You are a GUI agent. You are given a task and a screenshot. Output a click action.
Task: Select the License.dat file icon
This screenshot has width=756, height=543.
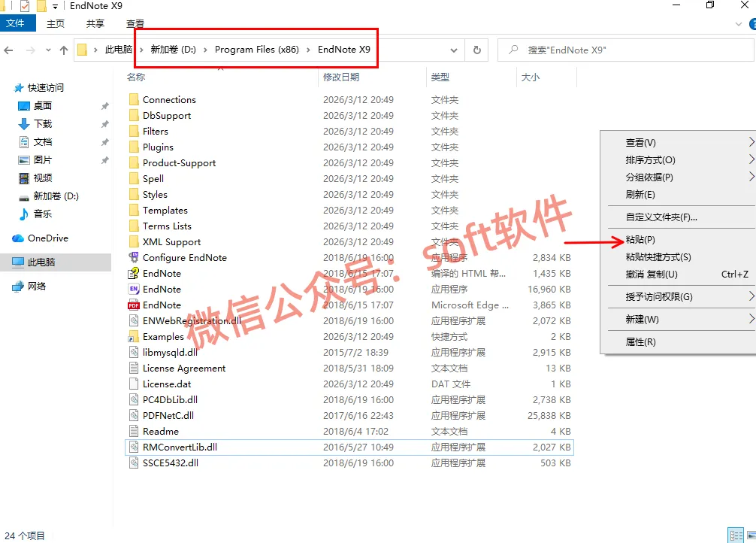tap(134, 384)
